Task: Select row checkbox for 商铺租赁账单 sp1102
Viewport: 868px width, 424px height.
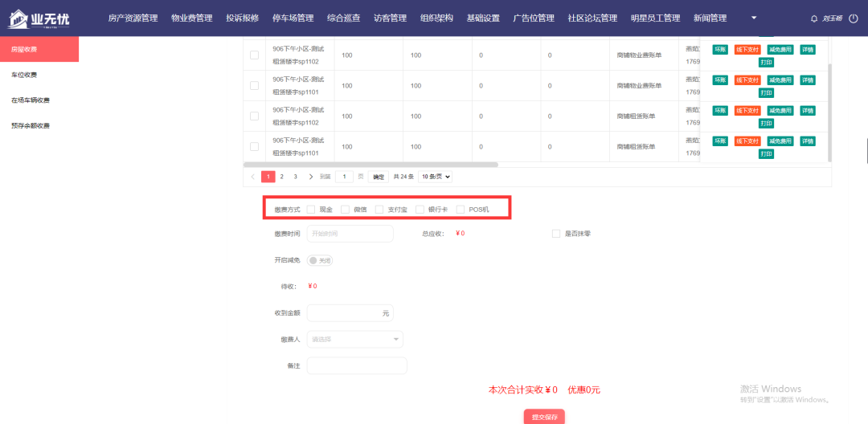Action: (x=254, y=116)
